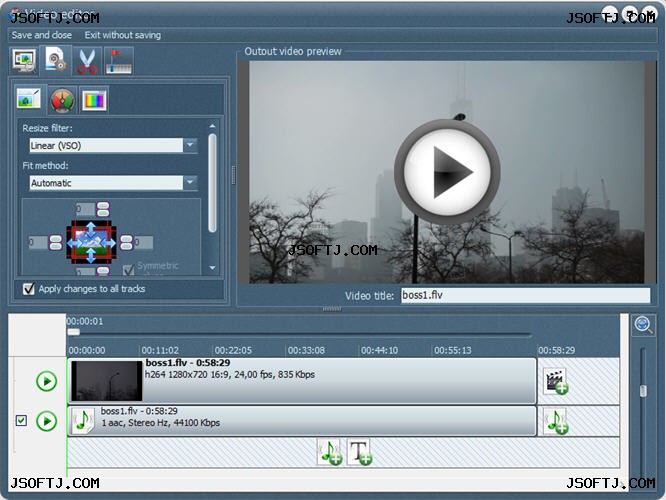Click the crop frame arrows image
Image resolution: width=666 pixels, height=500 pixels.
click(91, 242)
